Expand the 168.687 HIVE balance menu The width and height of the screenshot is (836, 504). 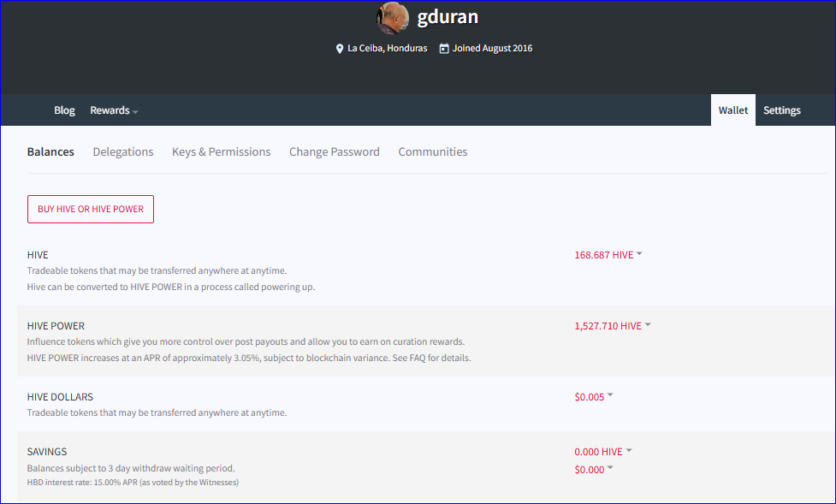point(608,255)
